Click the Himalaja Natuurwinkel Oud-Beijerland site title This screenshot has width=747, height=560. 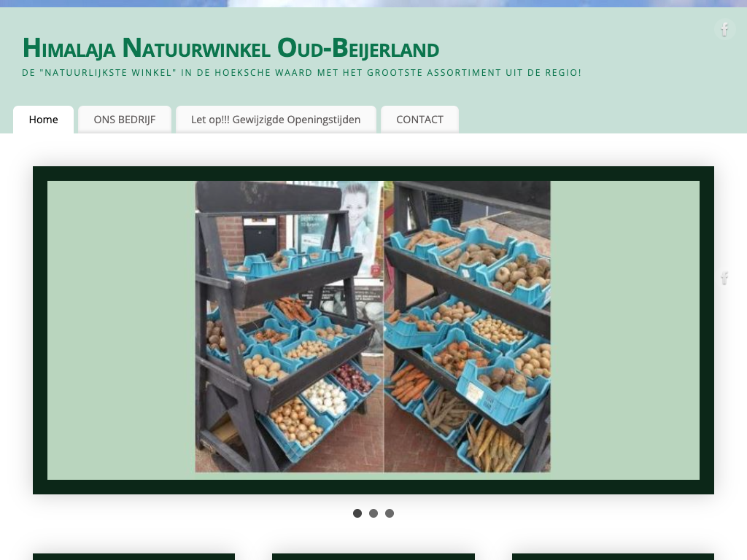pyautogui.click(x=231, y=48)
